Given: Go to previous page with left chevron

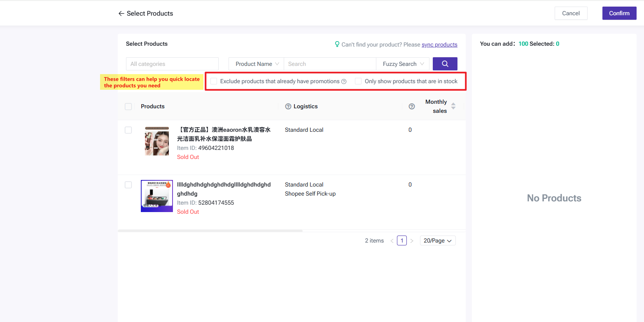Looking at the screenshot, I should [x=392, y=241].
